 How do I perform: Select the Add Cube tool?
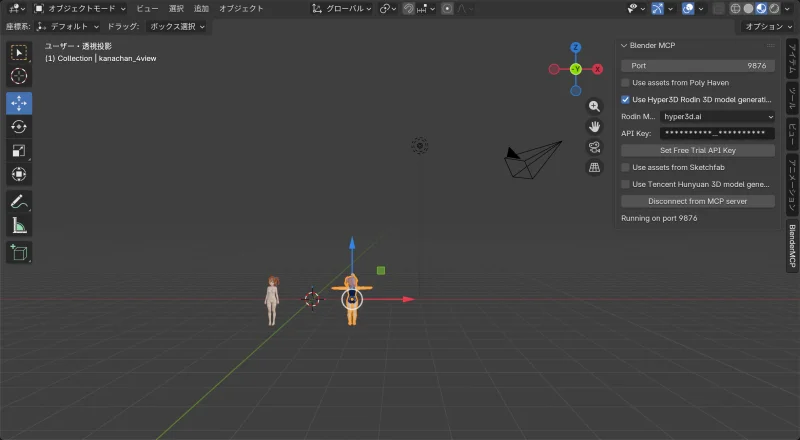tap(19, 252)
